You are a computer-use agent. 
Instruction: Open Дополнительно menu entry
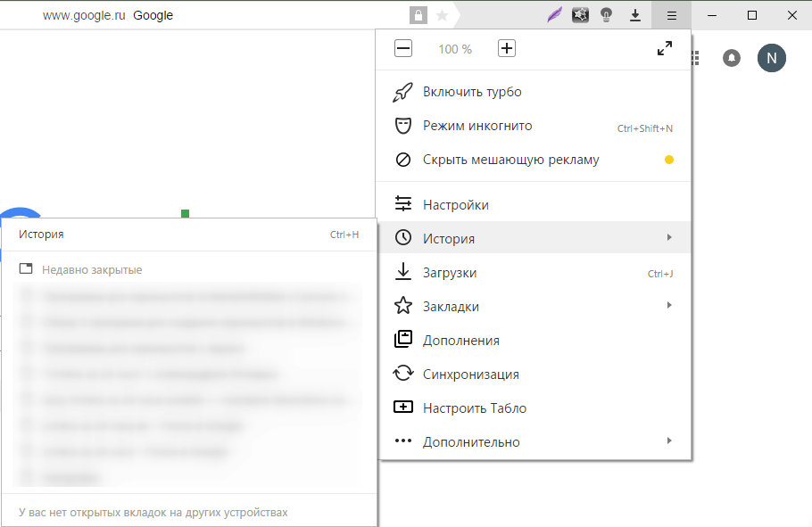pyautogui.click(x=534, y=442)
